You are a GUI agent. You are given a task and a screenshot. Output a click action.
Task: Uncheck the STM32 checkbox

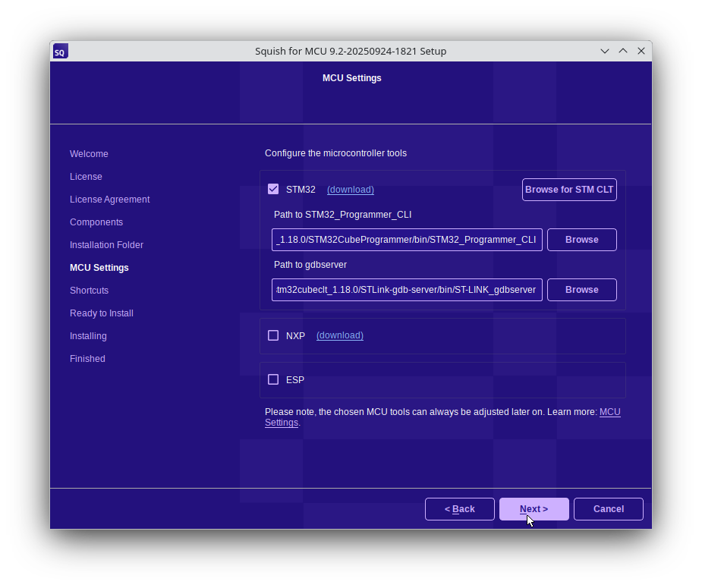(x=273, y=189)
